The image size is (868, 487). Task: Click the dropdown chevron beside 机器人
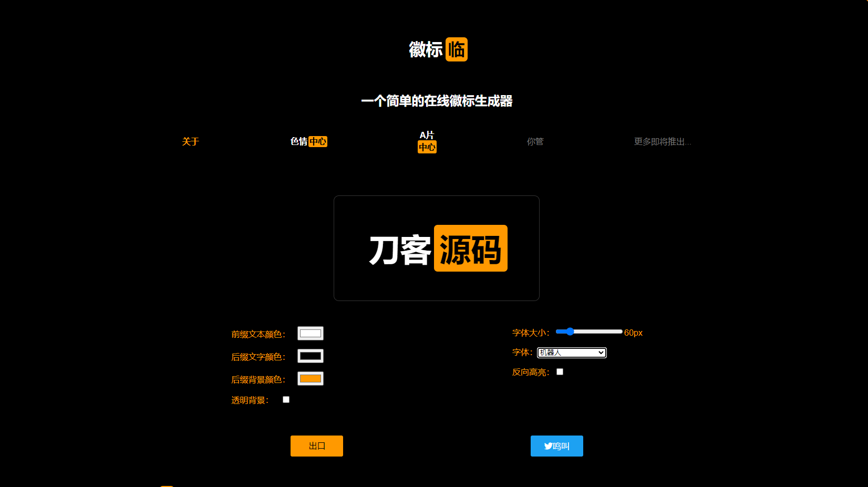coord(601,353)
